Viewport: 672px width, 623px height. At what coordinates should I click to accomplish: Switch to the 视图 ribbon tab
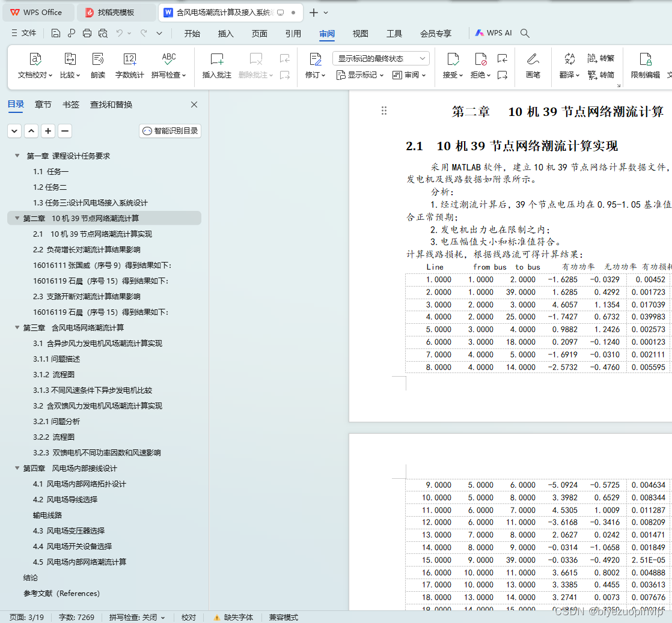click(361, 34)
